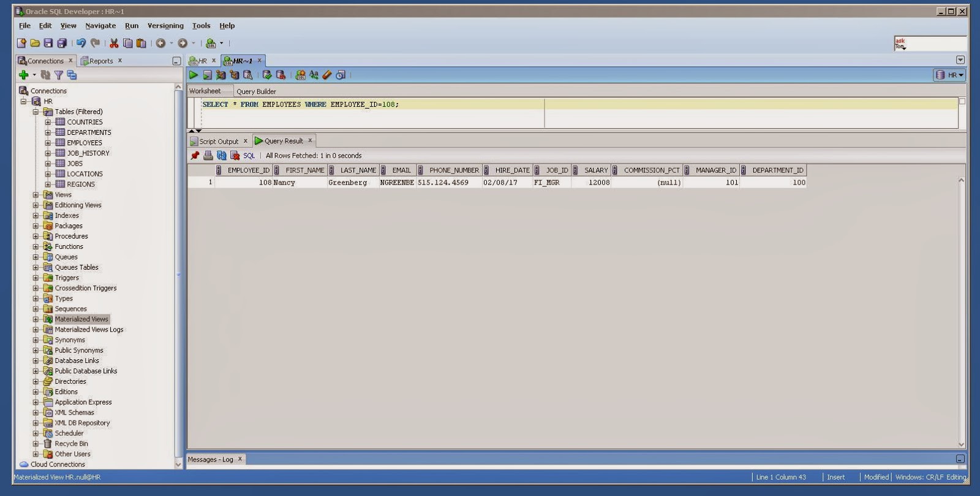
Task: Open a new SQL Worksheet via toolbar icon
Action: (x=211, y=43)
